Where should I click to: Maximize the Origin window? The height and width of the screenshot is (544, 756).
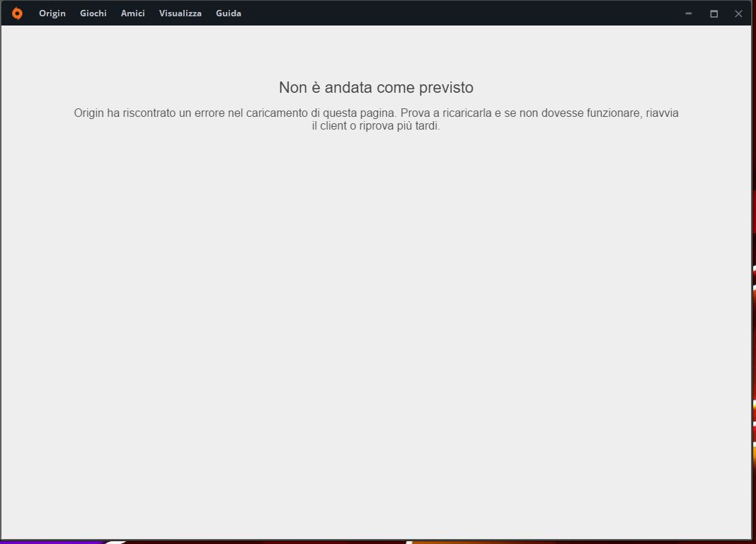714,13
